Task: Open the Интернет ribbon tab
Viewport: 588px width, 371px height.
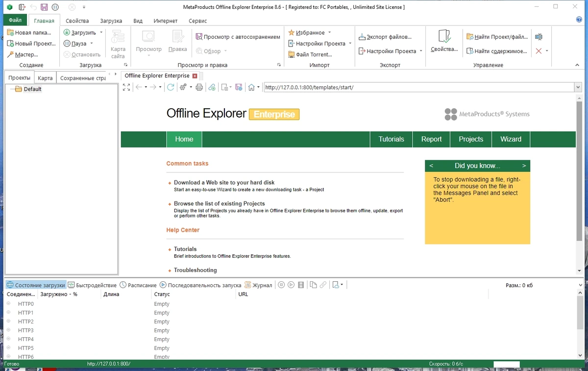Action: coord(166,21)
